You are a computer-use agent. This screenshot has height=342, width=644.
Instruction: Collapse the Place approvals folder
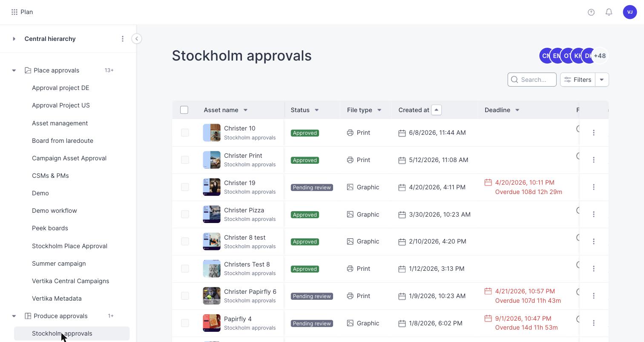coord(14,70)
